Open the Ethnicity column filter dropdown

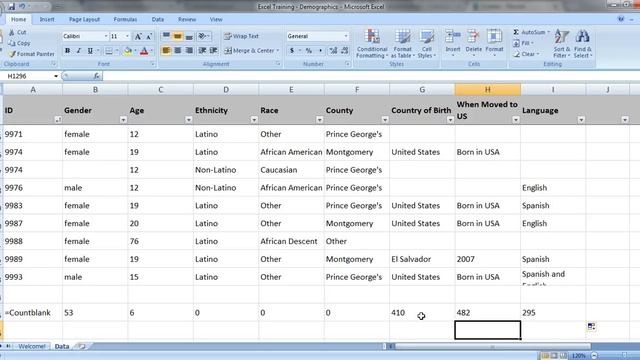254,120
